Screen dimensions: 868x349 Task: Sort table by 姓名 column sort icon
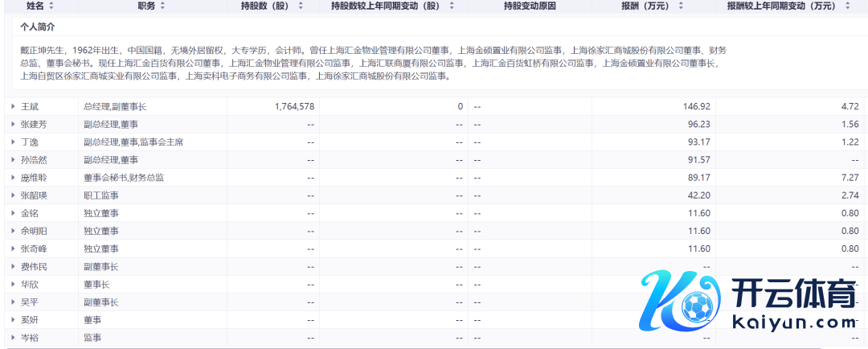pos(51,6)
